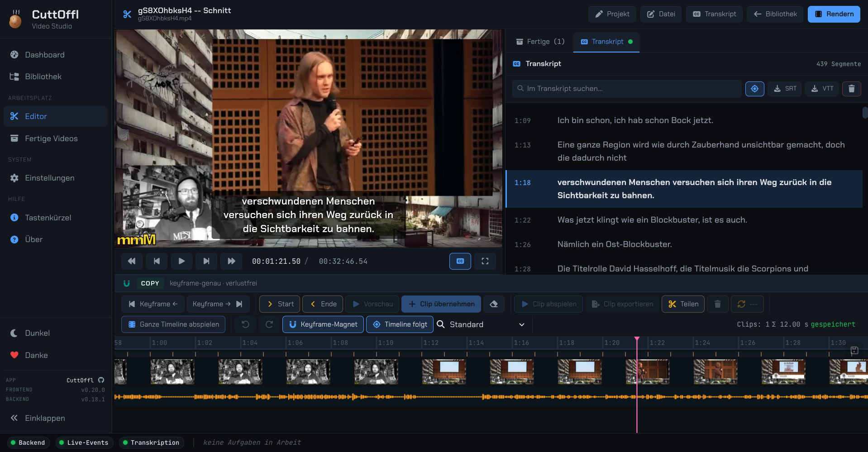Collapse the sidebar with Einklappen

coord(55,418)
